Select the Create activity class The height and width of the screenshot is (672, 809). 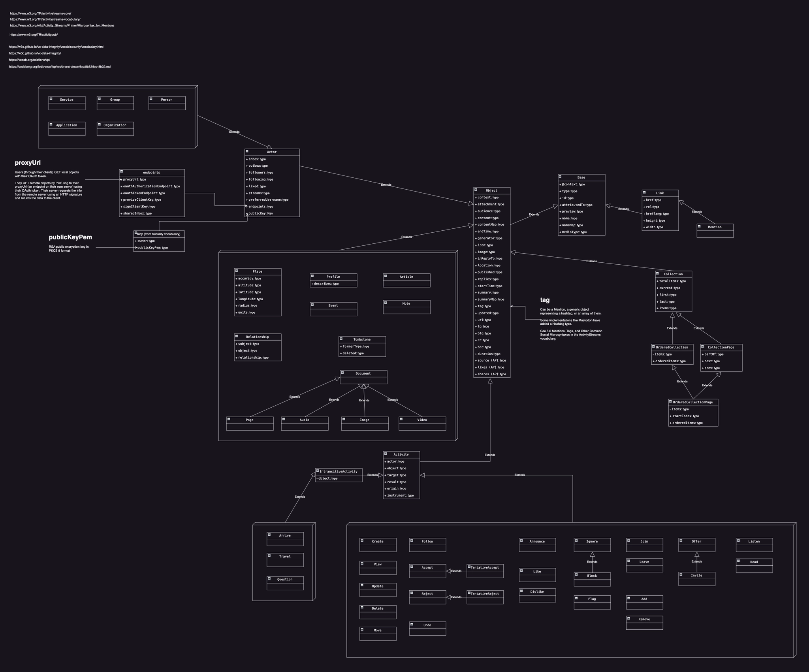(x=378, y=545)
